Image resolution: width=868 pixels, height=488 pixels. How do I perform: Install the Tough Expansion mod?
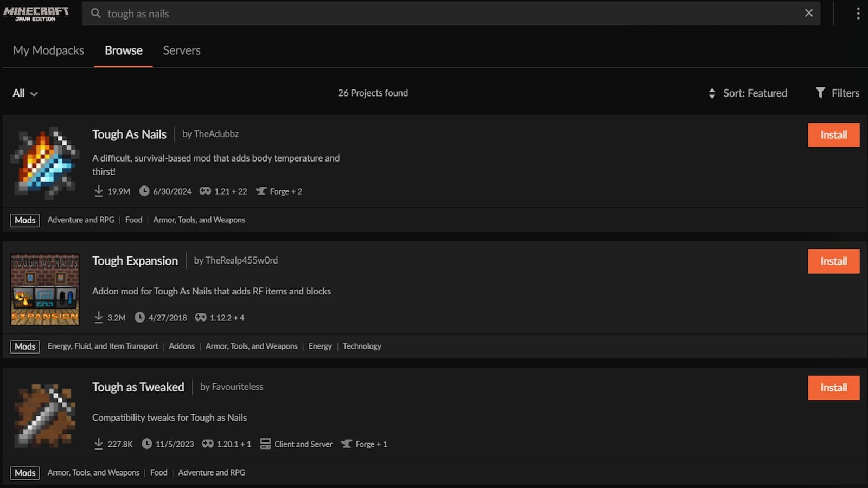point(833,261)
